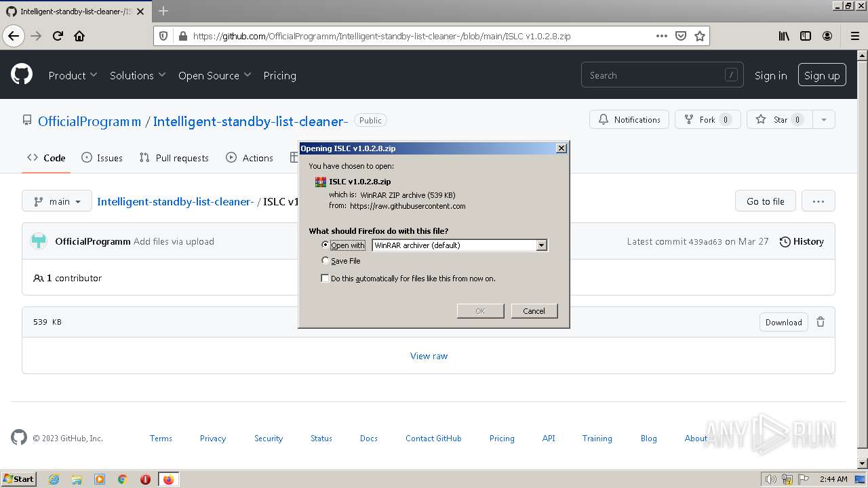The width and height of the screenshot is (868, 488).
Task: Fork the repository with Fork button
Action: coord(707,120)
